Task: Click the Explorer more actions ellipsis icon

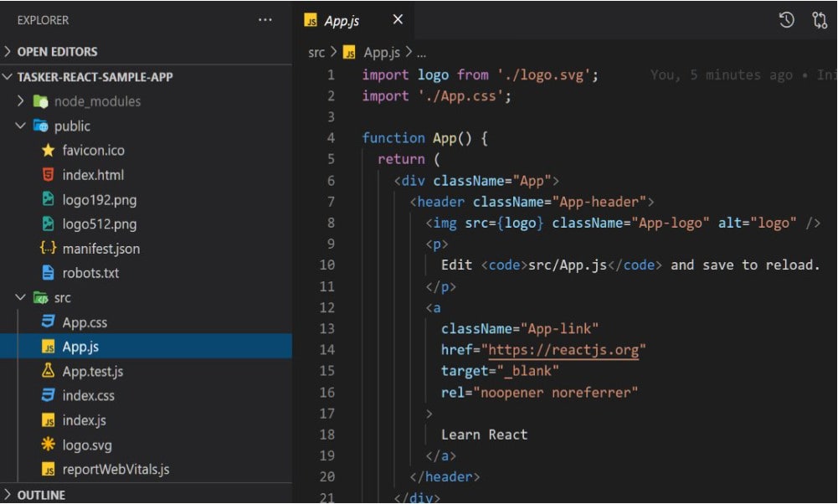Action: point(265,20)
